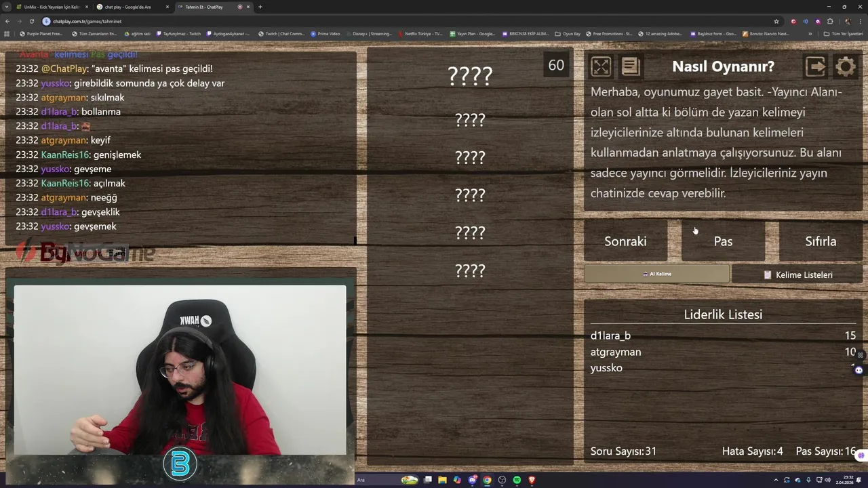Click the Soru Sayısı: 31 counter
868x488 pixels.
[x=623, y=451]
